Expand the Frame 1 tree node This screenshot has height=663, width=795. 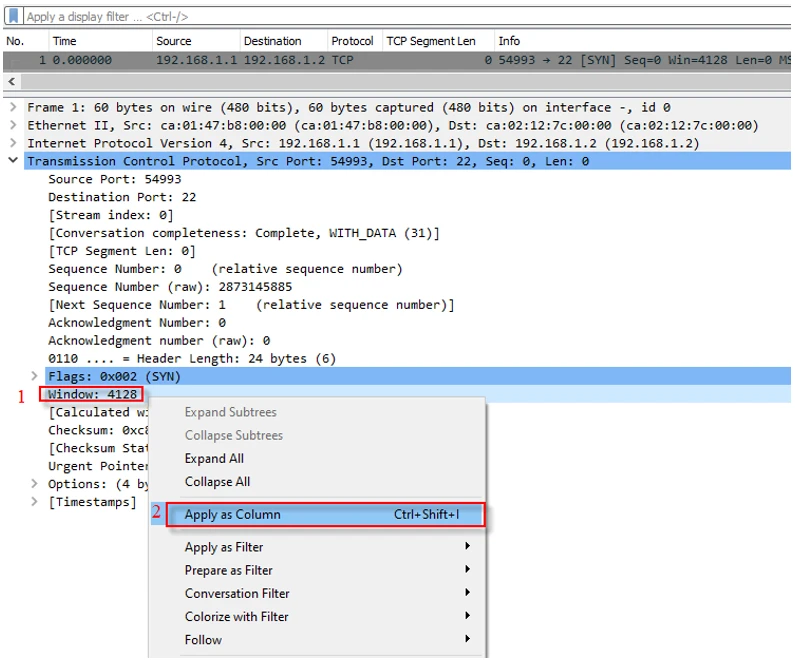tap(12, 107)
